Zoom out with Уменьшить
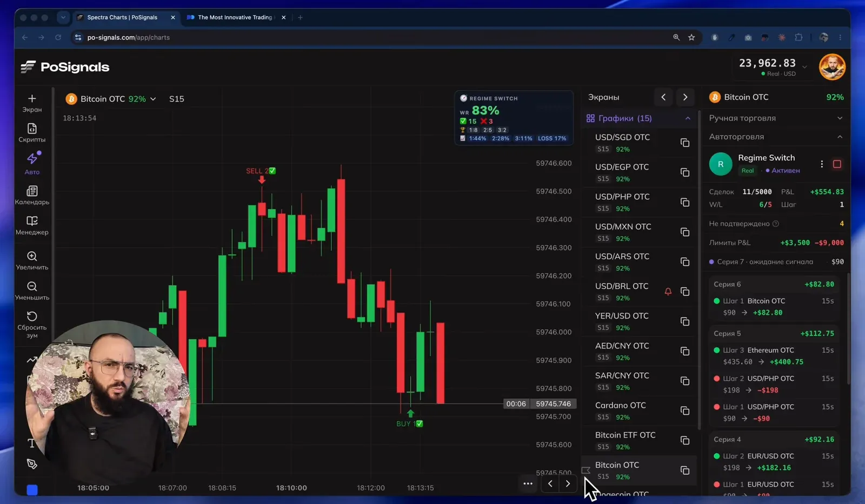This screenshot has width=865, height=504. click(x=32, y=291)
